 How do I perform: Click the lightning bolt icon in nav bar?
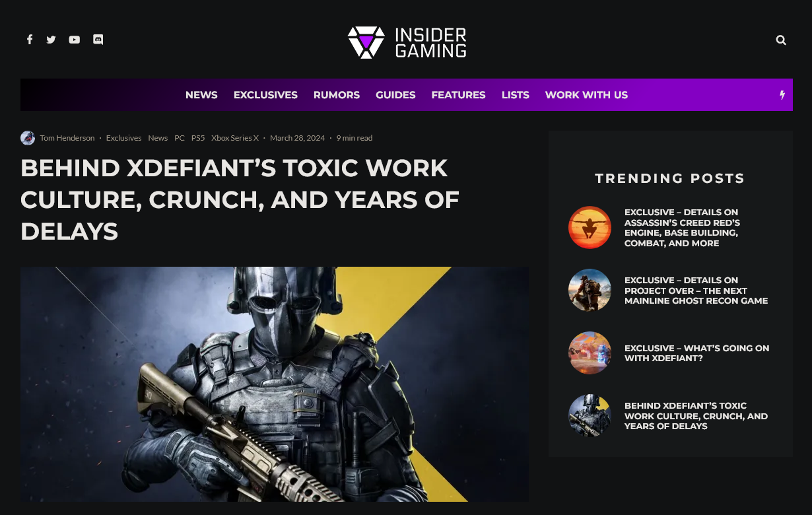tap(782, 95)
